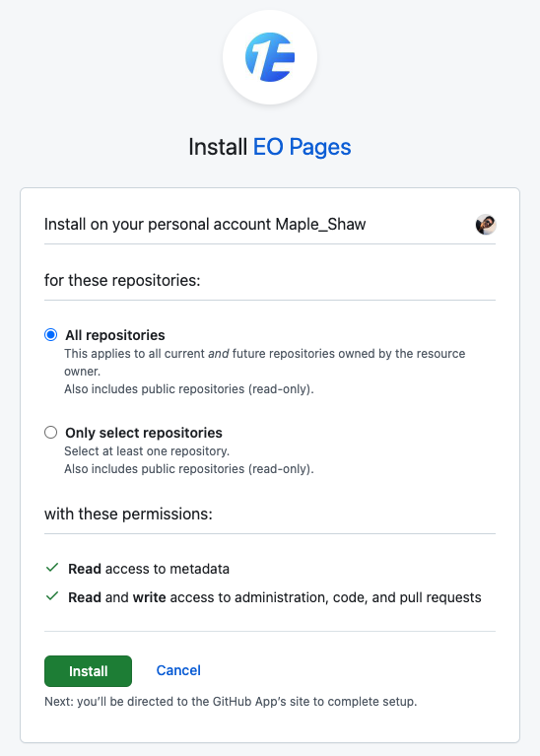Open the EO Pages link in the title
This screenshot has height=756, width=540.
302,147
